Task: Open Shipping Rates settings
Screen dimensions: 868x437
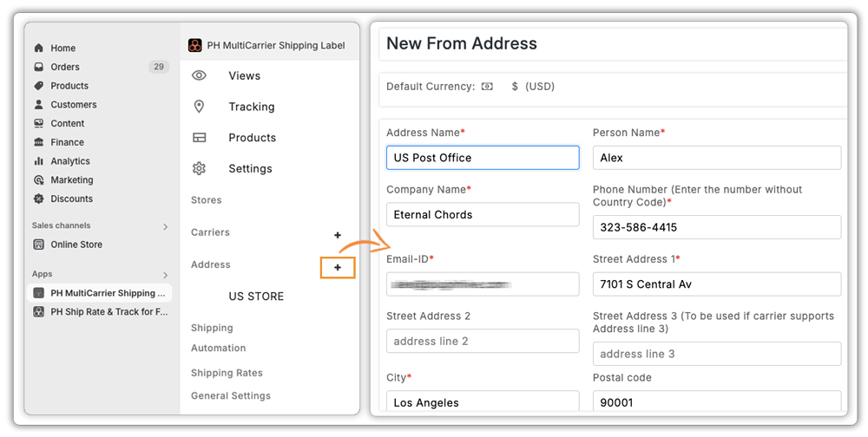Action: click(227, 373)
